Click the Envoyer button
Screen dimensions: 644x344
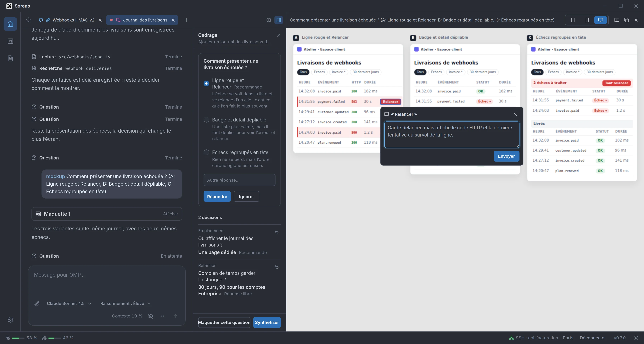point(506,156)
